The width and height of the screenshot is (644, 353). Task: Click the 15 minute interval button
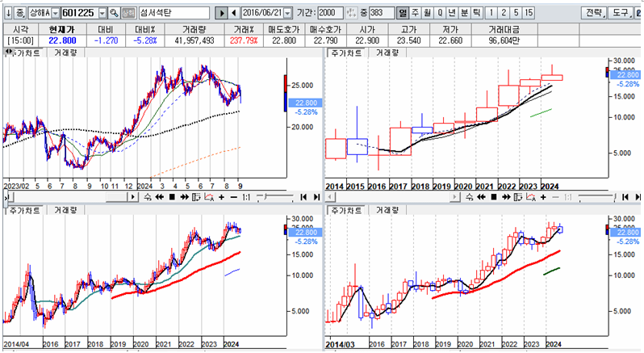point(529,14)
